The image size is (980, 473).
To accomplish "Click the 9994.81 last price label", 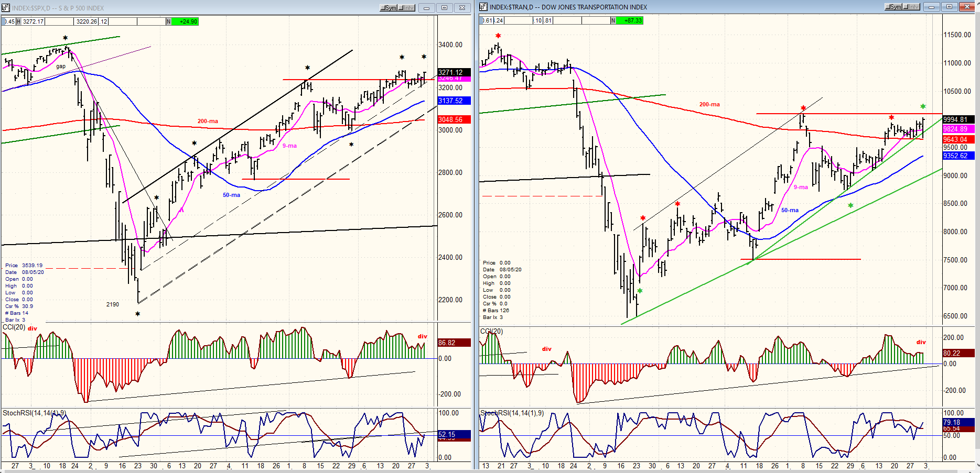I will (x=958, y=119).
